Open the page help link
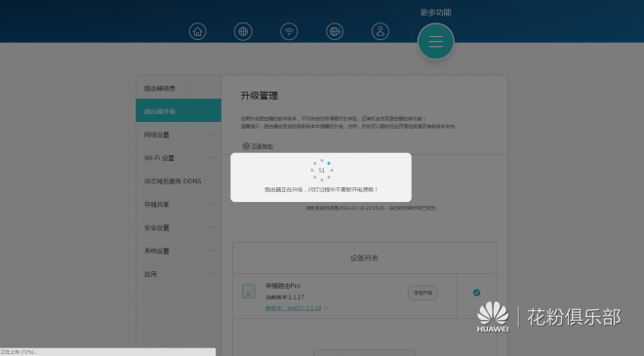 (x=262, y=146)
